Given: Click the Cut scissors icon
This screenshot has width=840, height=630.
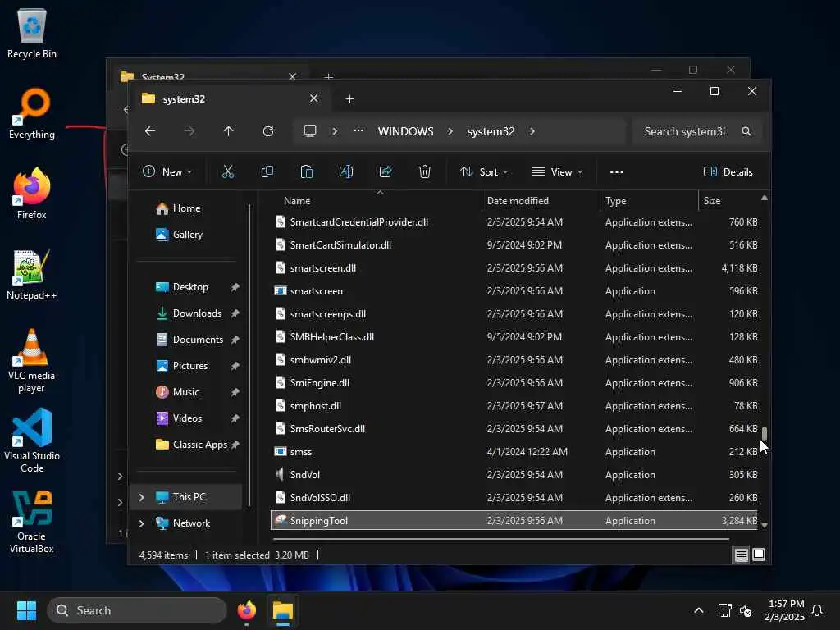Looking at the screenshot, I should 228,171.
